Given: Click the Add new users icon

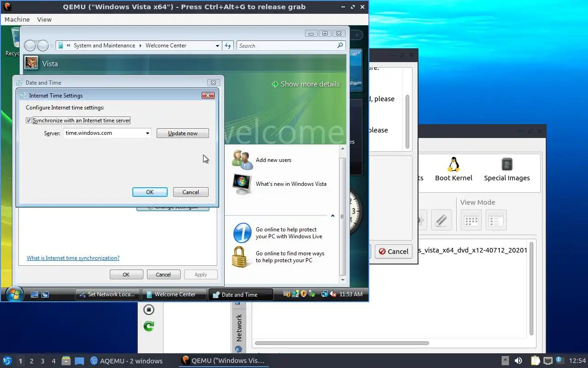Looking at the screenshot, I should coord(242,160).
